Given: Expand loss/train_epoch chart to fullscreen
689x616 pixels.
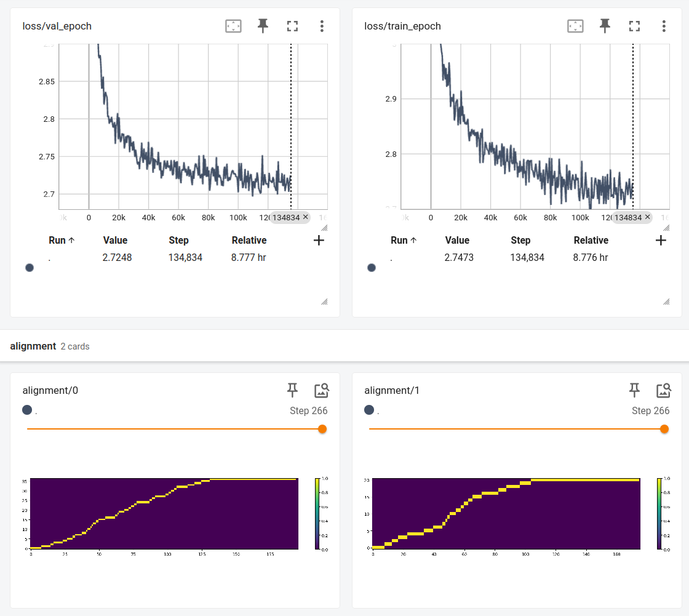Looking at the screenshot, I should pos(634,26).
